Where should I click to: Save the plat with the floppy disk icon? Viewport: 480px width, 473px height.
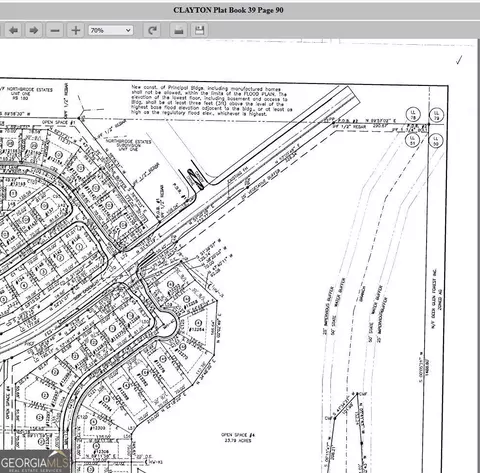coord(199,30)
